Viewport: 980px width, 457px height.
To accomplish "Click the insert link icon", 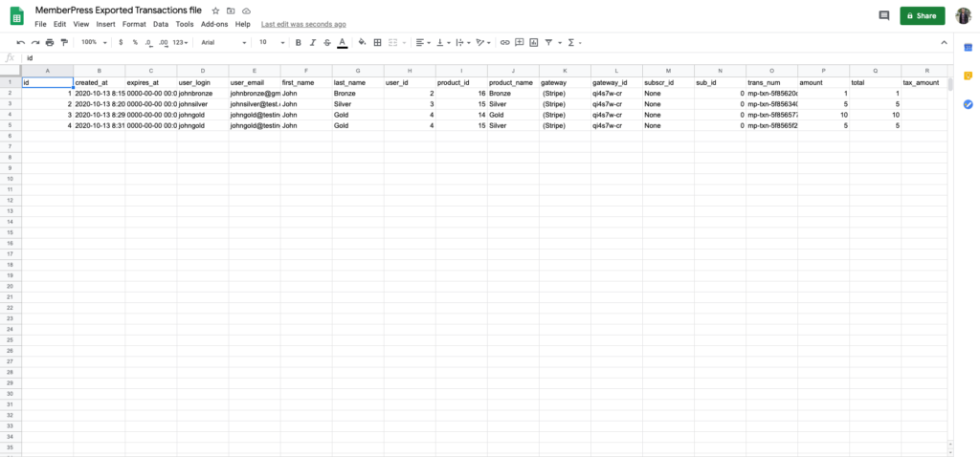I will point(505,42).
